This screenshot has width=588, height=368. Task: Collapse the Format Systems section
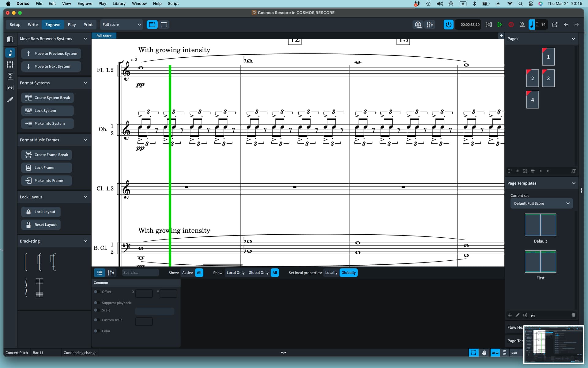(x=85, y=83)
